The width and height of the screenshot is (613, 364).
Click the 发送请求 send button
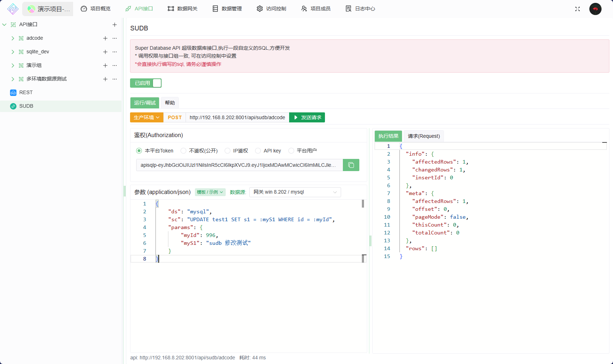pos(307,117)
